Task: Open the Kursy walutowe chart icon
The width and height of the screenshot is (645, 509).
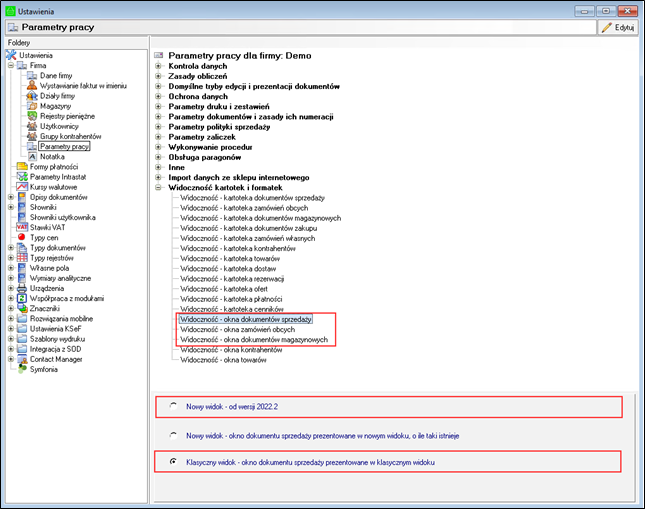Action: 22,187
